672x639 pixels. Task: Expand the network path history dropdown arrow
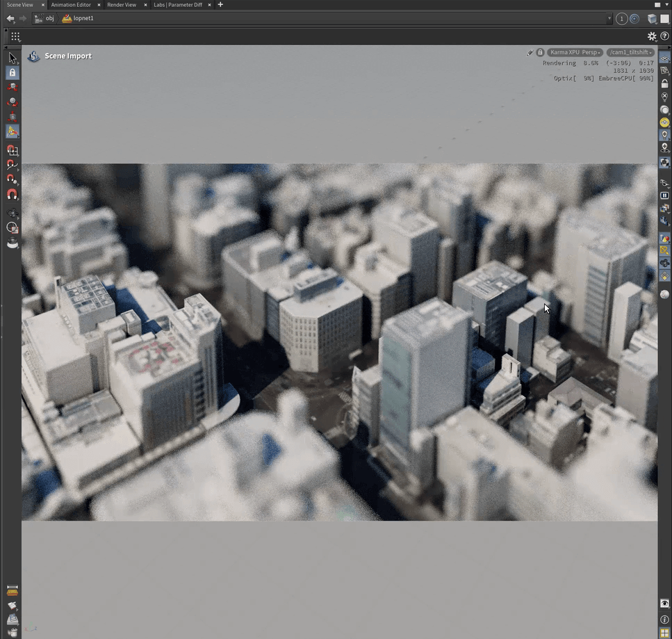[609, 19]
